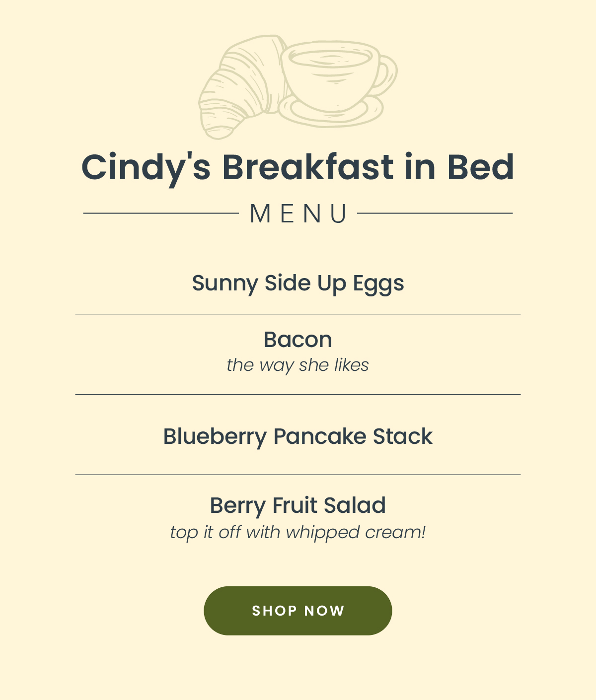This screenshot has width=596, height=700.
Task: Select the Berry Fruit Salad item
Action: (298, 505)
